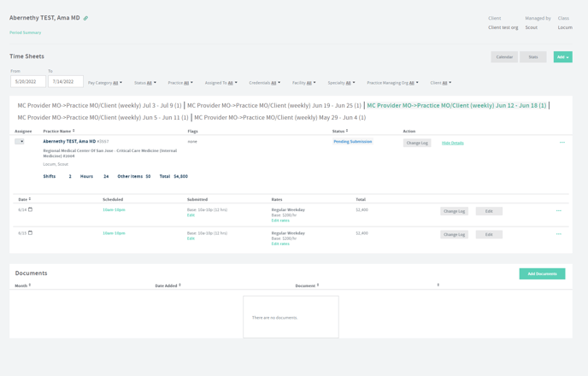The image size is (588, 376).
Task: Open the Credentials filter dropdown
Action: point(264,83)
